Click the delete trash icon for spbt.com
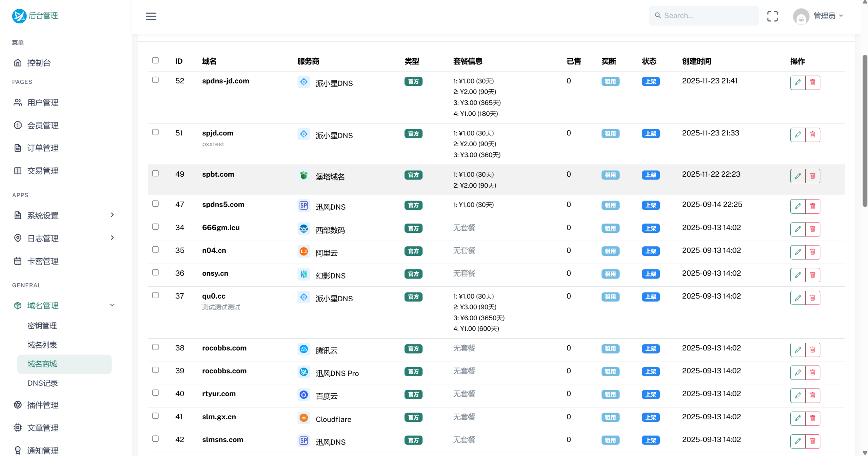 tap(813, 176)
